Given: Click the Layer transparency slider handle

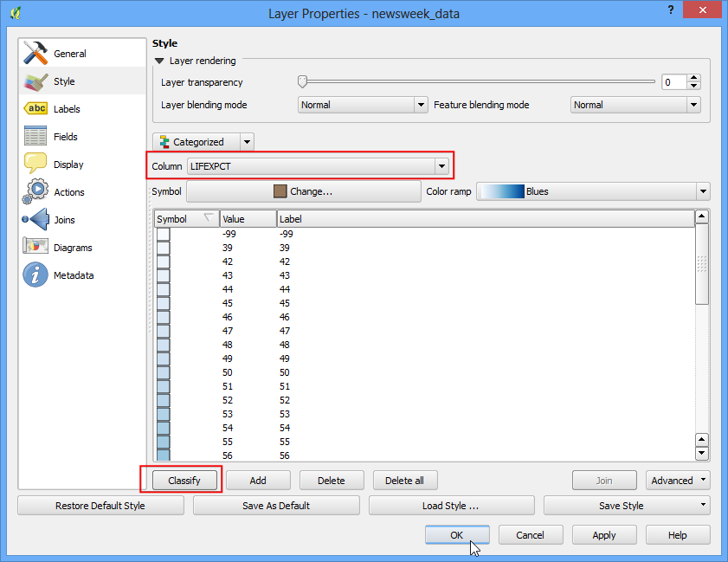Looking at the screenshot, I should click(302, 81).
